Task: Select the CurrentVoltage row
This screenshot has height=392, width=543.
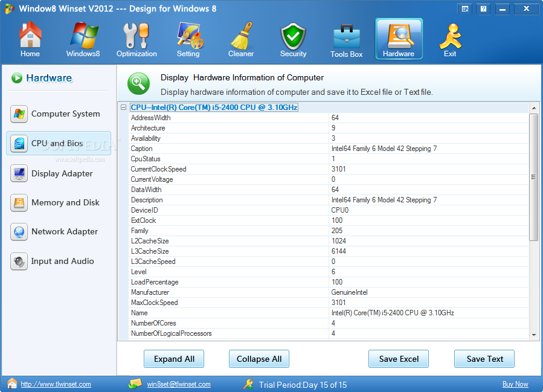Action: [x=329, y=179]
